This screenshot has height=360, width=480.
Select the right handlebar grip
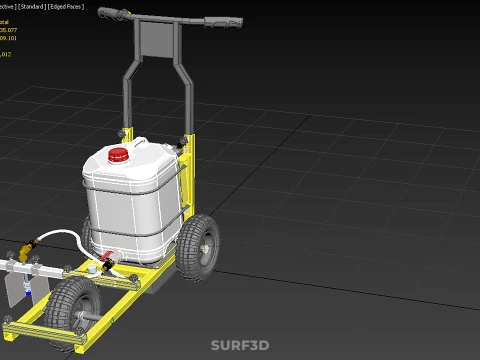tap(224, 22)
